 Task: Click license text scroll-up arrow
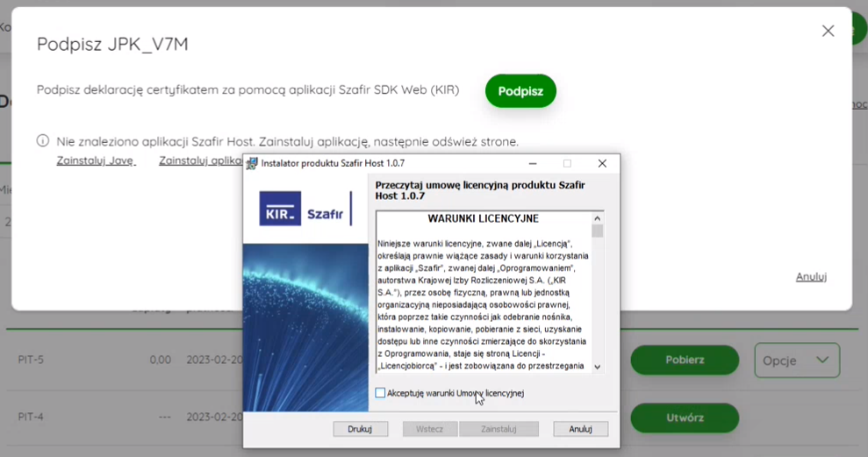pos(598,218)
